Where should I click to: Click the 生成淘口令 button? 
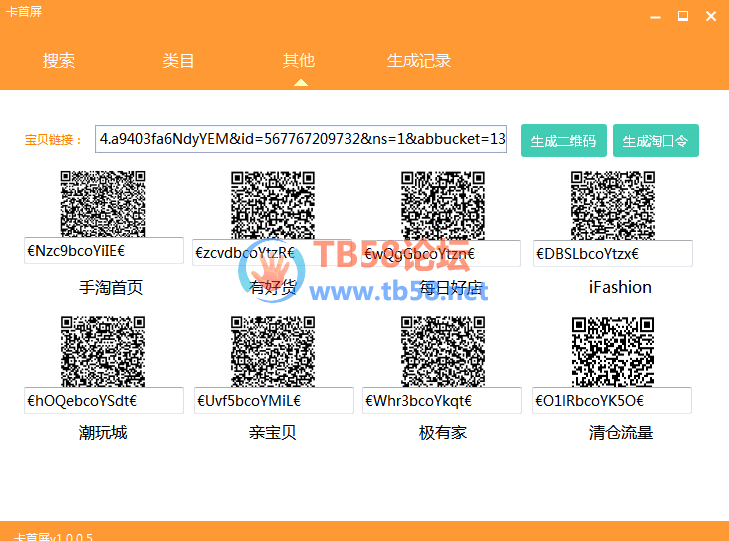coord(656,140)
